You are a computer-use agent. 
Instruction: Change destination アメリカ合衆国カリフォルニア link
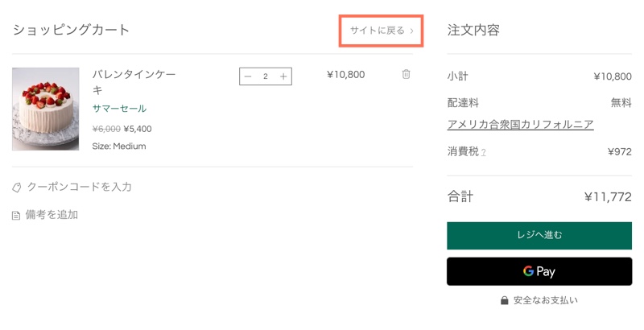click(x=520, y=125)
